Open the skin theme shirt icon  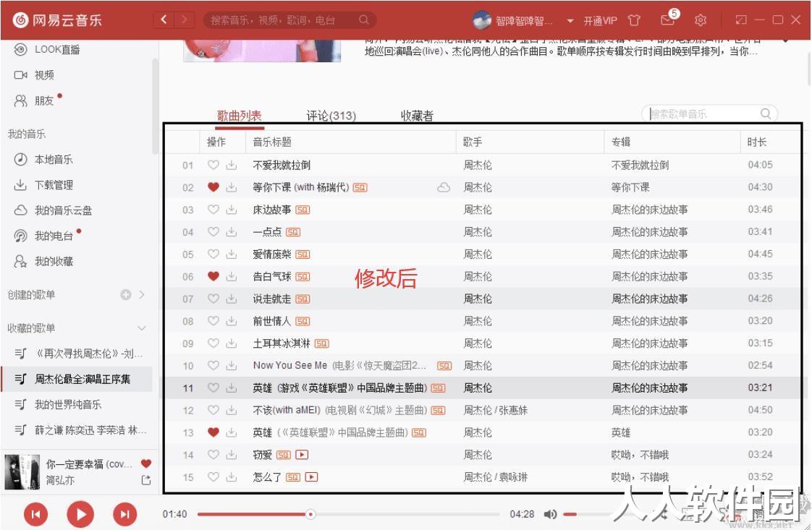(x=634, y=20)
